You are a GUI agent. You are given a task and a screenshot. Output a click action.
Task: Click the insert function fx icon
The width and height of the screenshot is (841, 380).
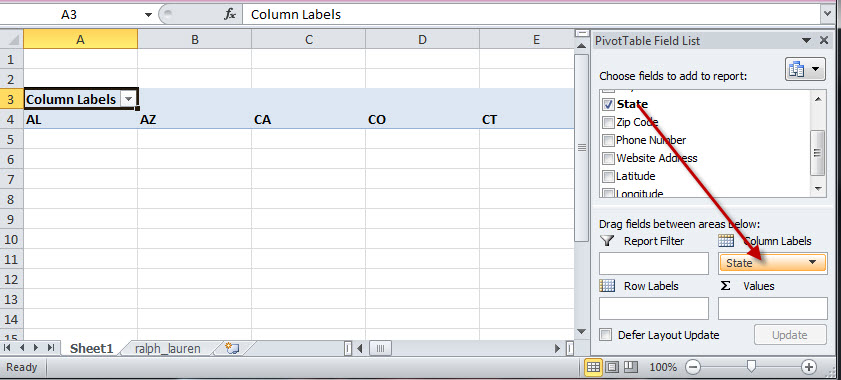click(x=230, y=14)
